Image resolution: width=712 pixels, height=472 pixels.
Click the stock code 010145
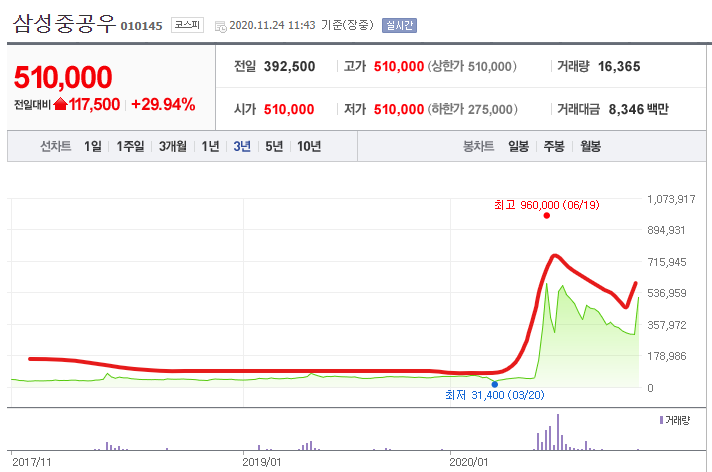point(141,26)
